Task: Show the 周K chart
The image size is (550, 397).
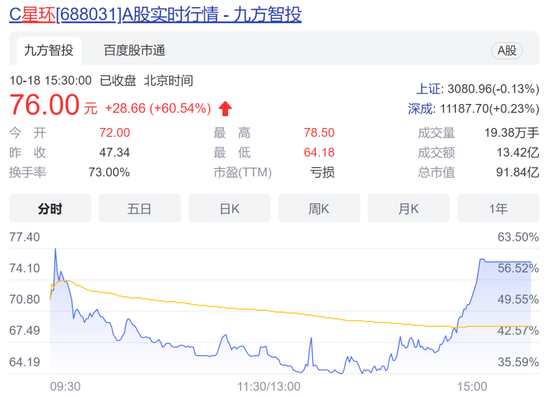Action: tap(319, 208)
